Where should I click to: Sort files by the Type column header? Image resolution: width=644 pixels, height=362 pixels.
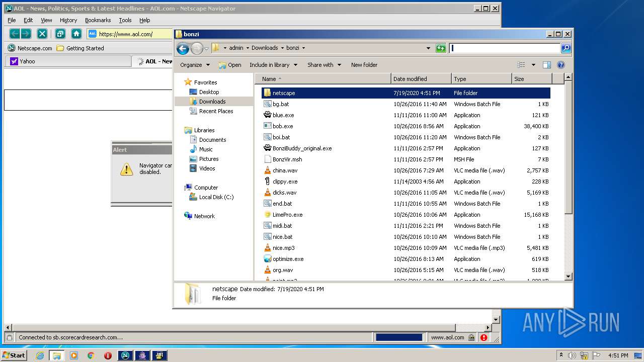(481, 79)
